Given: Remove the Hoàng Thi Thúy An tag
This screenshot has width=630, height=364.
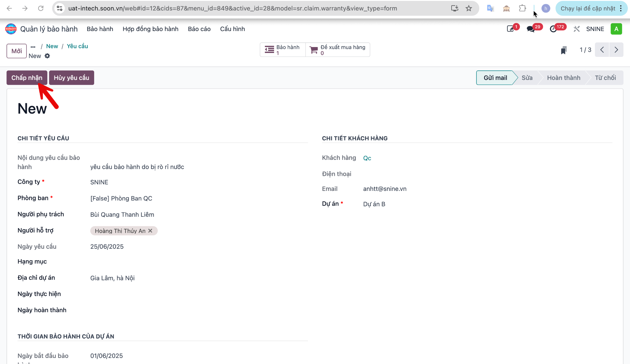Looking at the screenshot, I should 150,231.
